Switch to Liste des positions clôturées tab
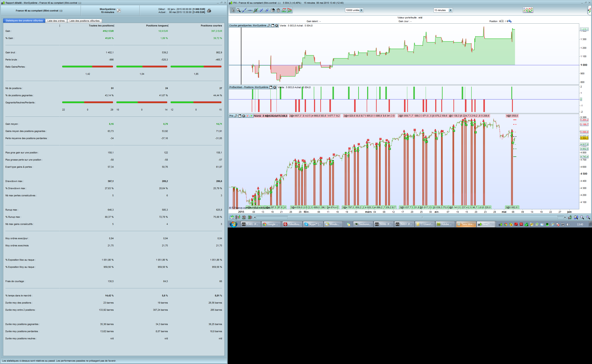Image resolution: width=592 pixels, height=364 pixels. click(x=84, y=21)
